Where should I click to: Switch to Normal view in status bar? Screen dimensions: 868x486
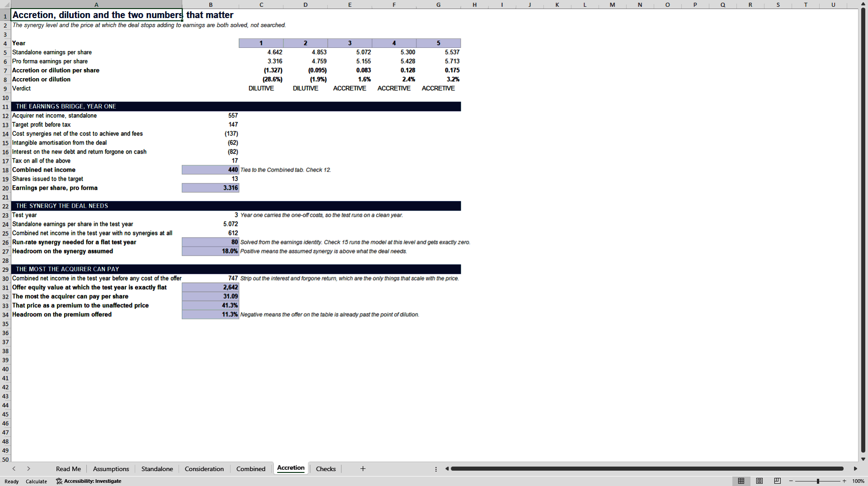(x=741, y=481)
